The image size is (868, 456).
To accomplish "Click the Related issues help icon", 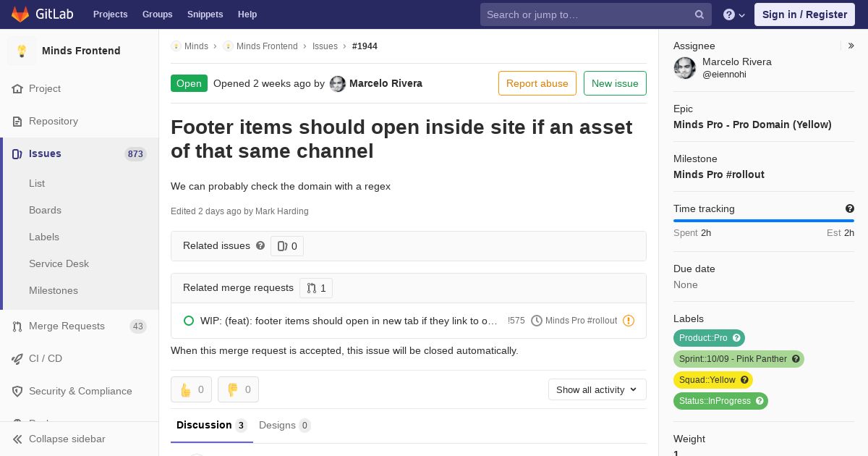I will (260, 245).
